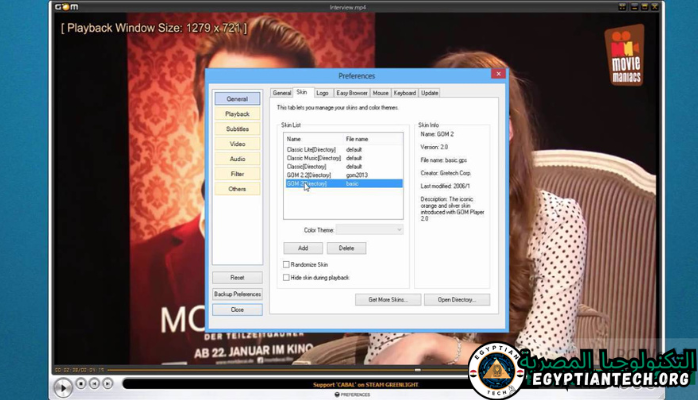Image resolution: width=698 pixels, height=400 pixels.
Task: Open the Filter preferences category
Action: (237, 174)
